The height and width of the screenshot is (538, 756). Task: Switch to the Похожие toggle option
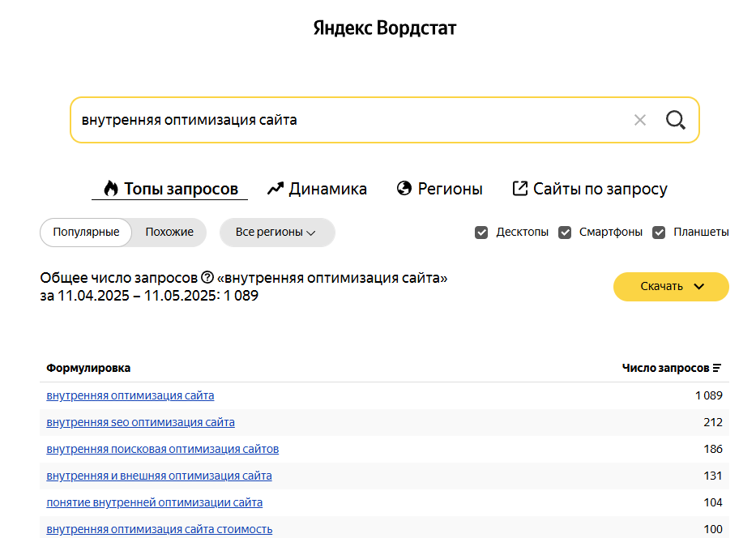tap(169, 233)
